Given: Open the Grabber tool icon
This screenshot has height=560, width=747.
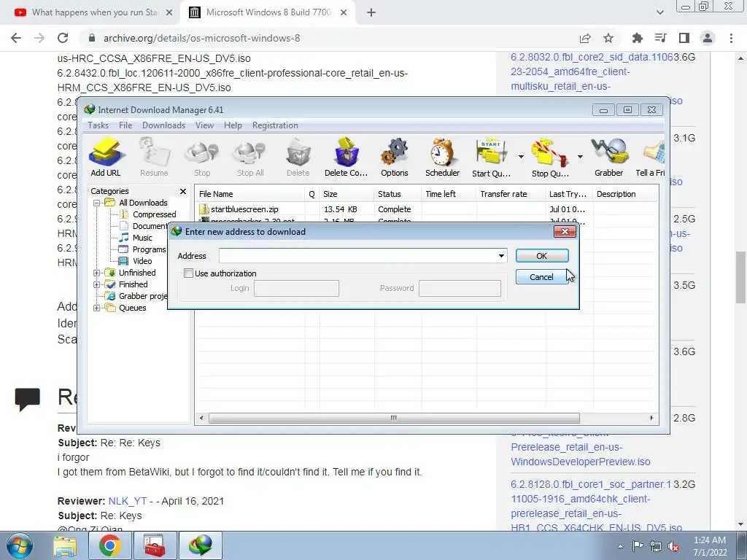Looking at the screenshot, I should tap(609, 157).
